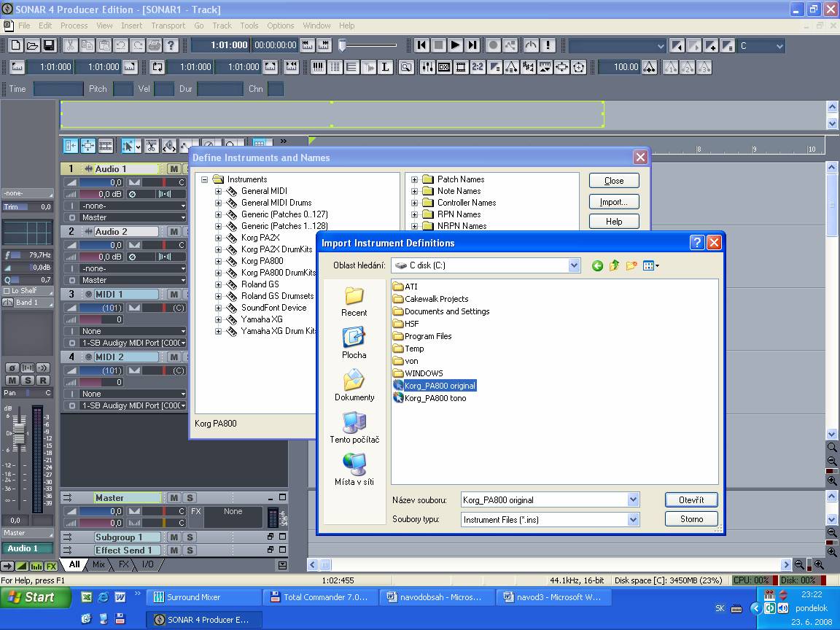Go up one folder level in Import dialog
This screenshot has width=840, height=630.
[615, 265]
